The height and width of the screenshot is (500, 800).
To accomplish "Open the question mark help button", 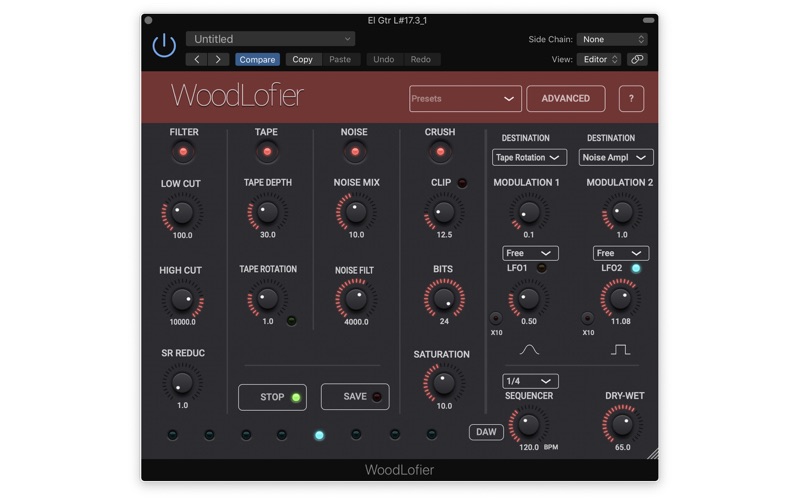I will (631, 98).
